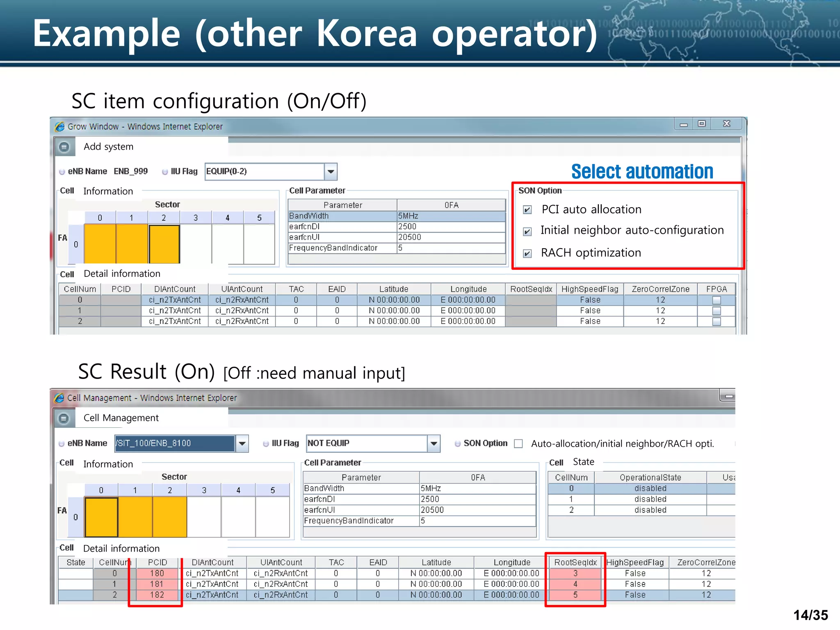This screenshot has width=840, height=630.
Task: Check FPGA box for CellNum 2 row
Action: 717,322
